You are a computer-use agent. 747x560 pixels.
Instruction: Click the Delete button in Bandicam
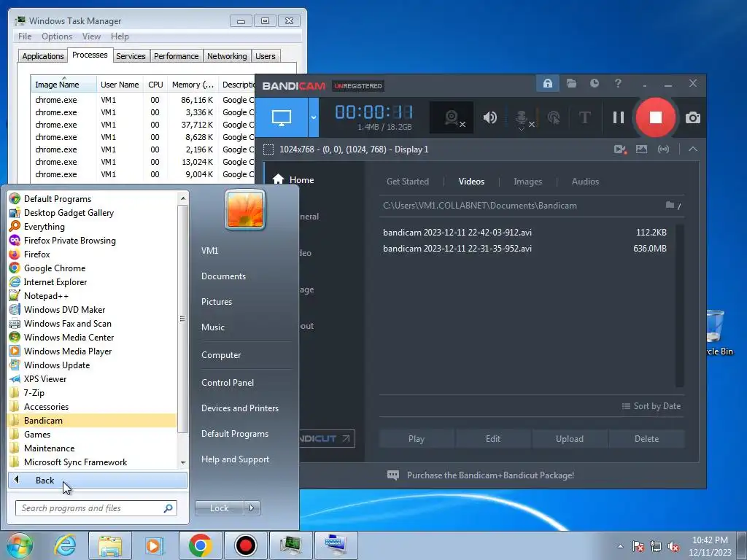coord(646,438)
